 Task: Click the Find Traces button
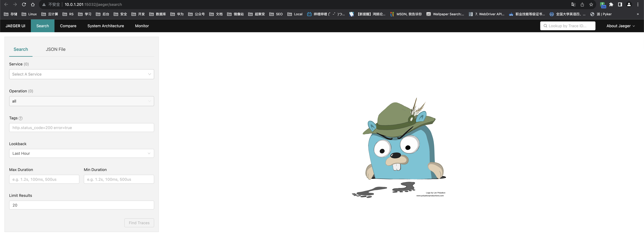139,223
